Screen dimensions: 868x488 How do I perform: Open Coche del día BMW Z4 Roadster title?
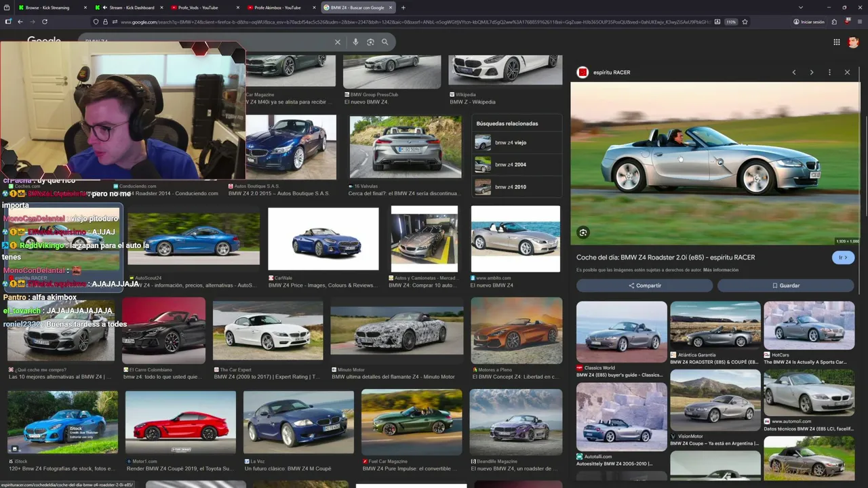tap(665, 258)
